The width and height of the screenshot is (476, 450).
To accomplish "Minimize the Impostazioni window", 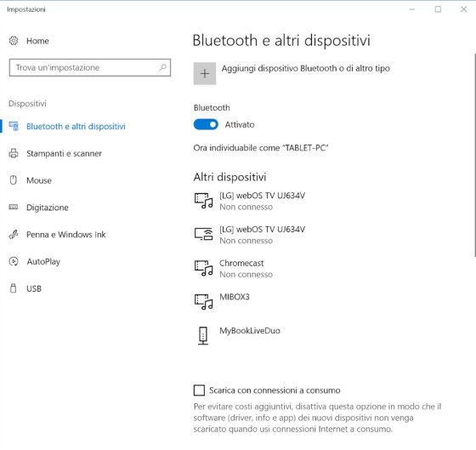I will click(x=412, y=9).
